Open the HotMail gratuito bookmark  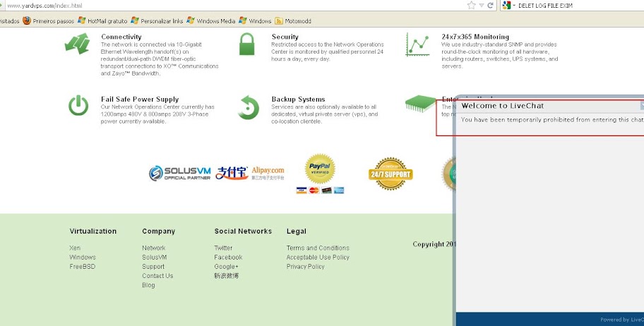102,20
